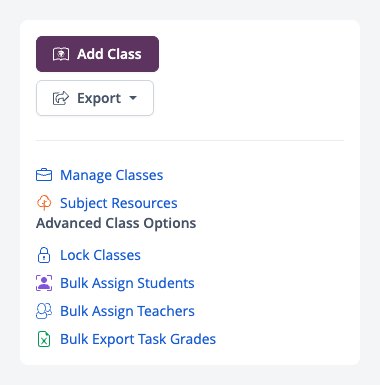
Task: Click the Export dropdown caret arrow
Action: pyautogui.click(x=133, y=98)
